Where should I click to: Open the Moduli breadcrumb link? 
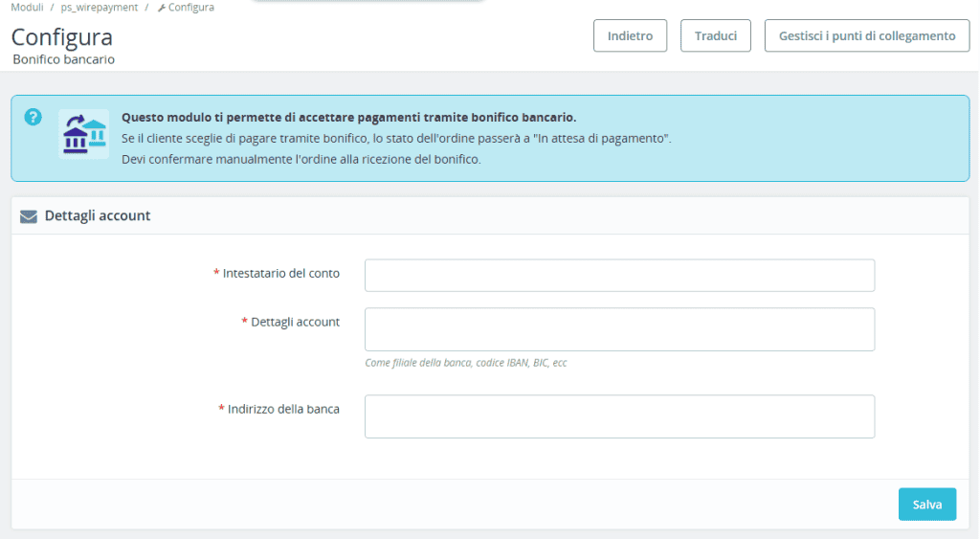(27, 8)
